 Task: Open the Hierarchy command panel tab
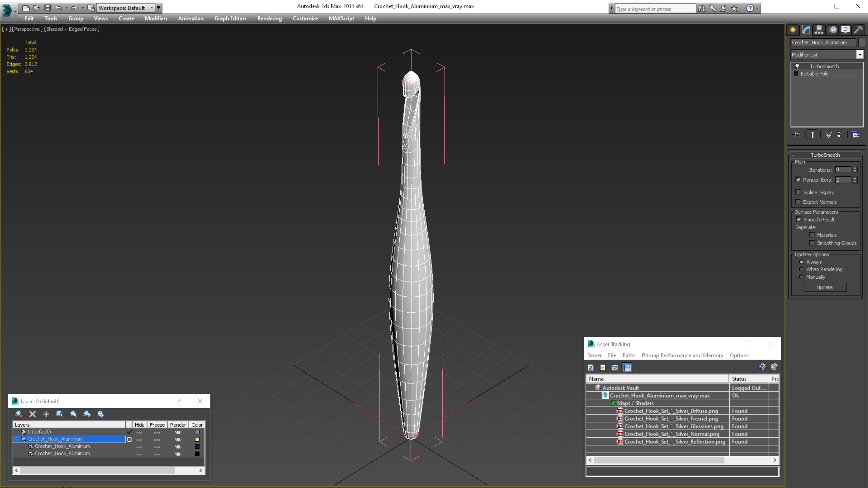click(x=819, y=30)
